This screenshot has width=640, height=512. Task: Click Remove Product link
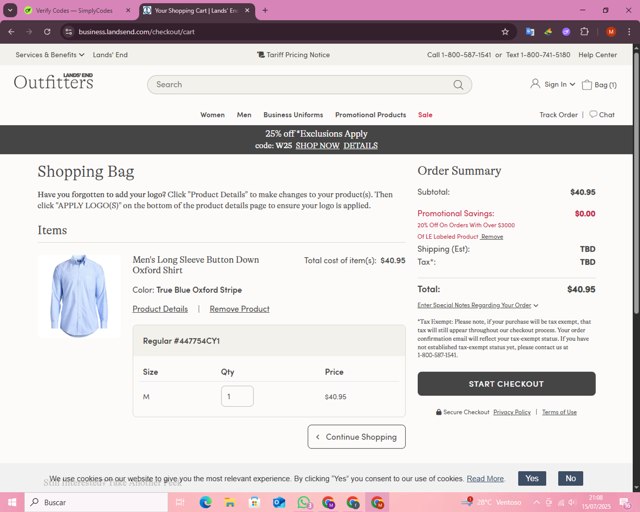point(240,309)
